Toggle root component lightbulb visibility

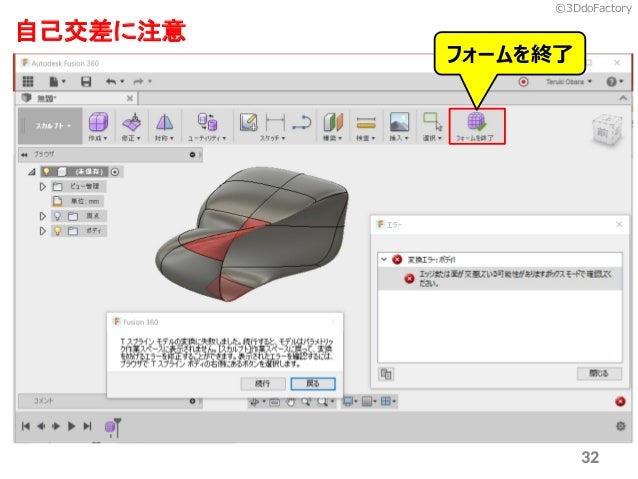coord(47,172)
